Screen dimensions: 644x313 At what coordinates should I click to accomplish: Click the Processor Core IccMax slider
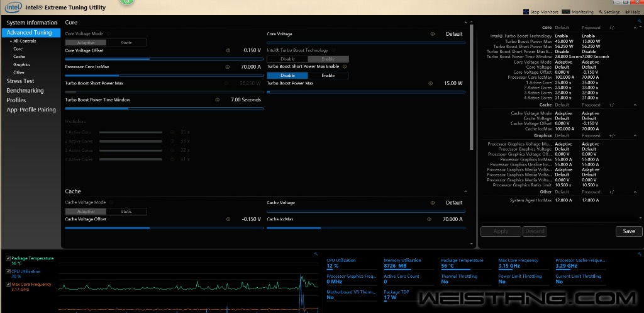[164, 76]
